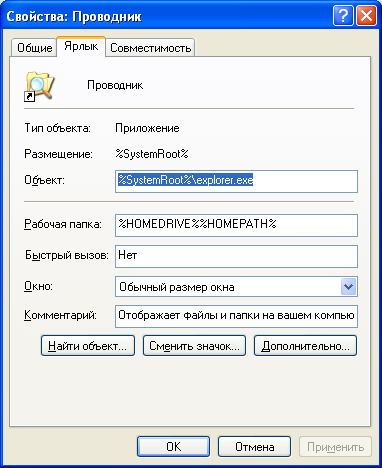Click the Окно: label
Viewport: 382px width, 468px height.
[x=38, y=286]
